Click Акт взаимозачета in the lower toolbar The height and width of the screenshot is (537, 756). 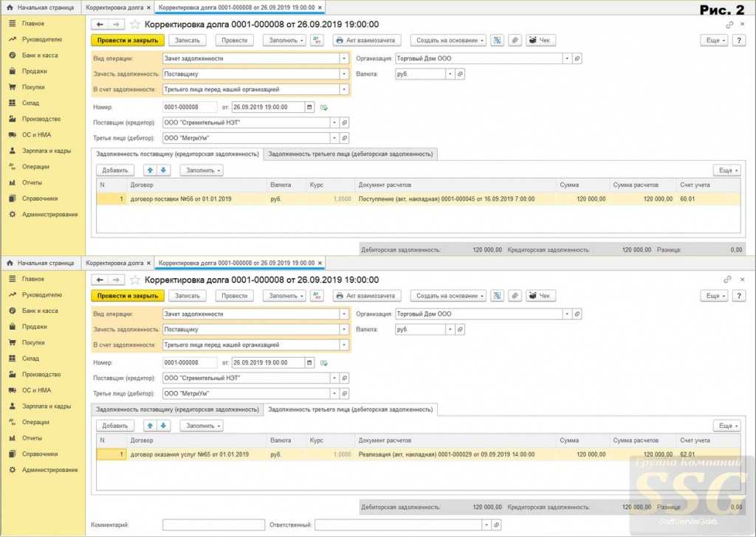click(x=365, y=296)
